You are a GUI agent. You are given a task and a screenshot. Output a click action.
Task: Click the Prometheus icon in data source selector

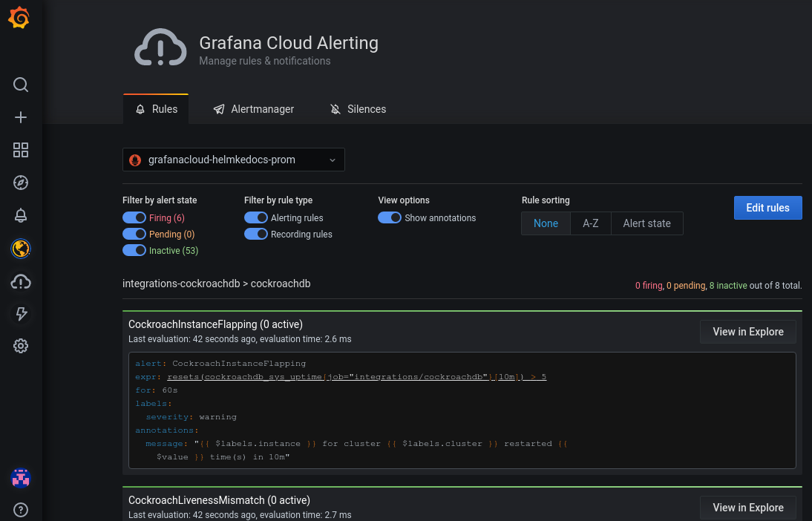coord(135,160)
